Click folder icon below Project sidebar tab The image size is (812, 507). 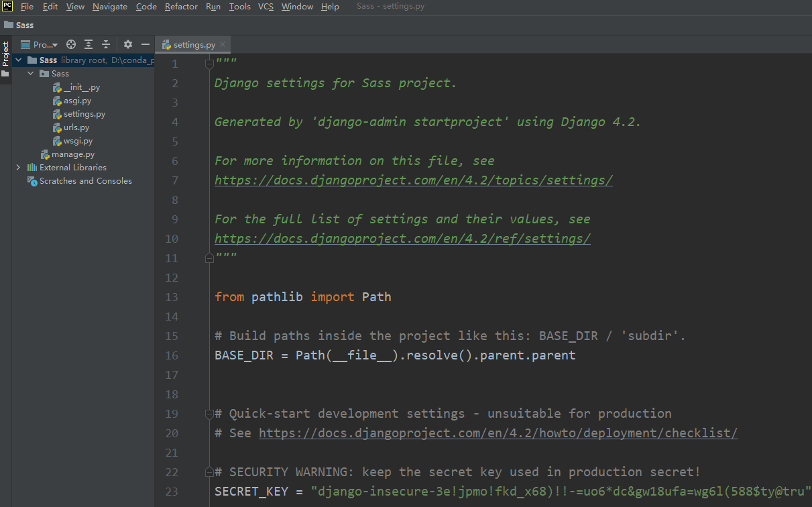coord(5,74)
